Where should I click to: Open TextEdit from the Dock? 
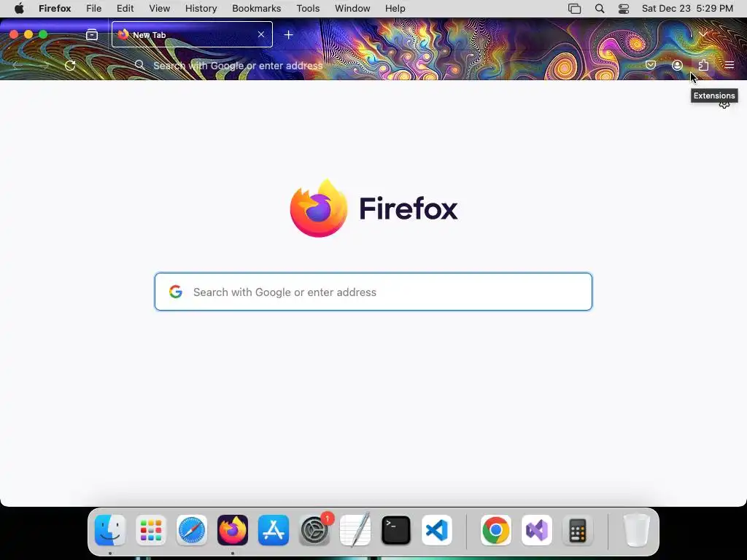click(355, 530)
